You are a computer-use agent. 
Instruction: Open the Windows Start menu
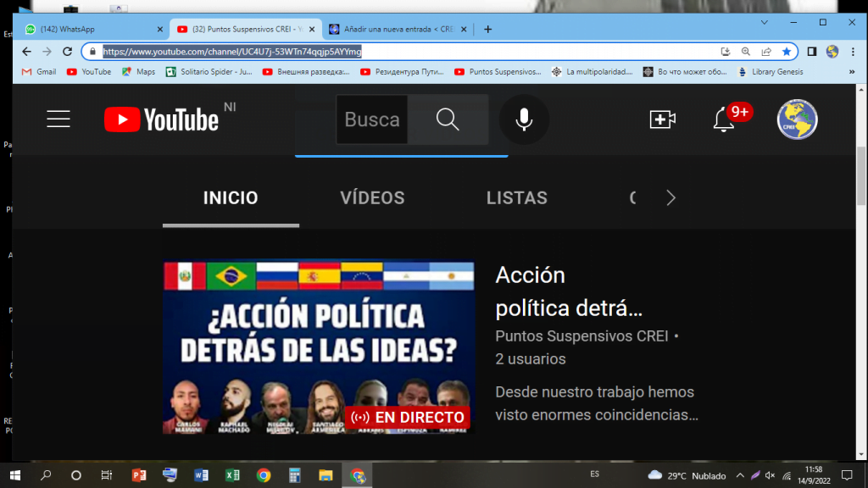[x=15, y=475]
